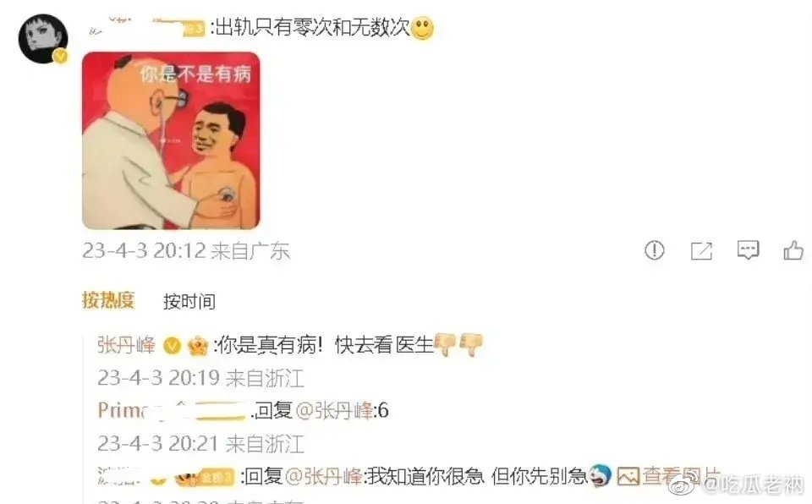Open 张丹峰 commenter username link

click(x=126, y=345)
